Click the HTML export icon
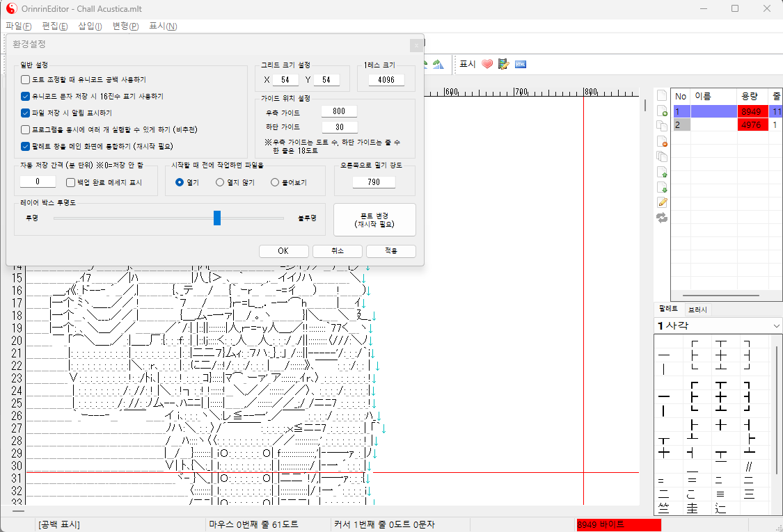Screen dimensions: 783x532 [520, 64]
